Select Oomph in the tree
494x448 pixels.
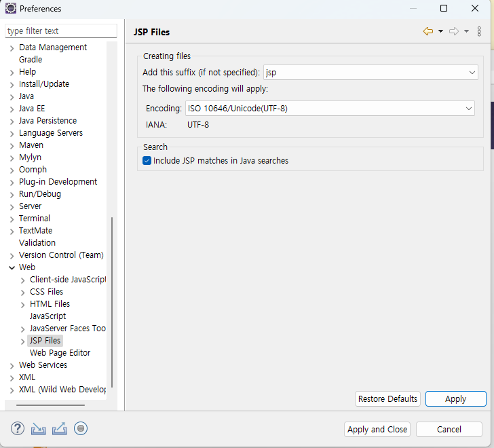[x=33, y=170]
